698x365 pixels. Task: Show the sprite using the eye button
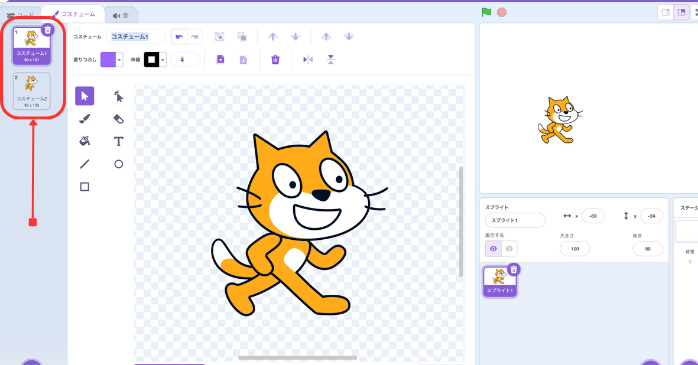coord(493,249)
